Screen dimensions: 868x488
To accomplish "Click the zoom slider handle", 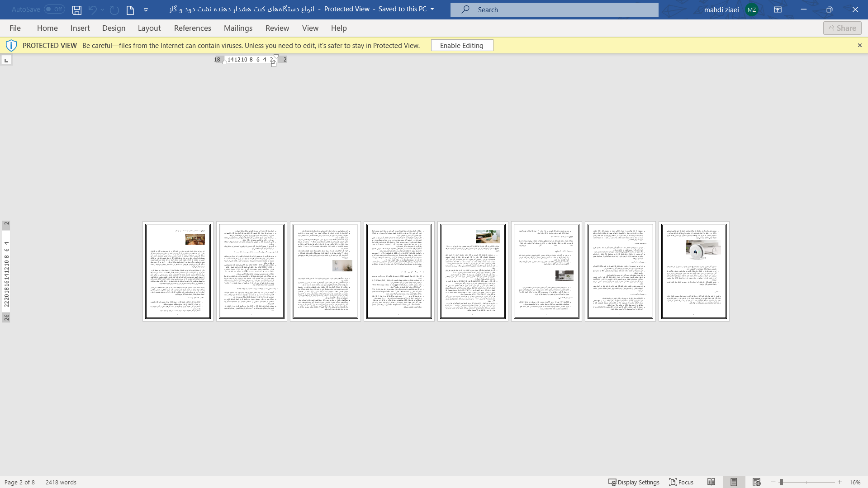I will (x=782, y=482).
